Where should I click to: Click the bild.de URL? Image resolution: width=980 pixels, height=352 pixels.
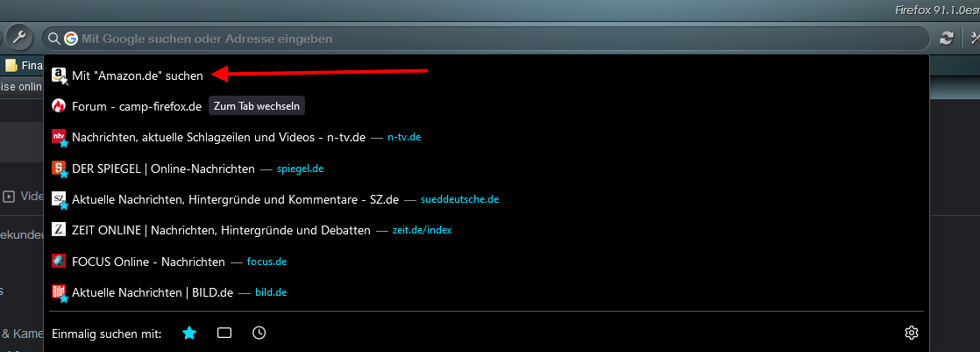pyautogui.click(x=271, y=292)
